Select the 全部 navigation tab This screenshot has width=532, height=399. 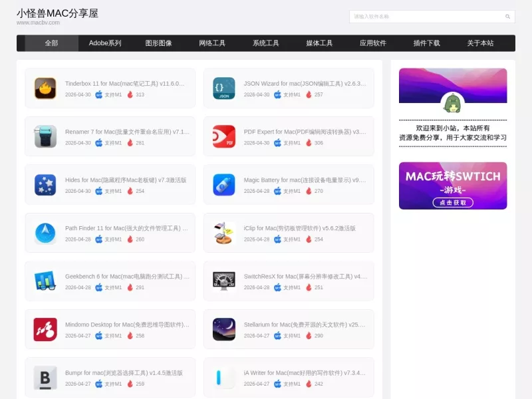click(52, 43)
